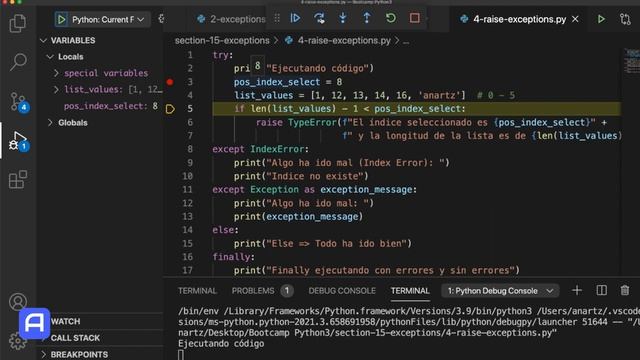Step out of the current function
This screenshot has width=640, height=360.
pos(367,18)
